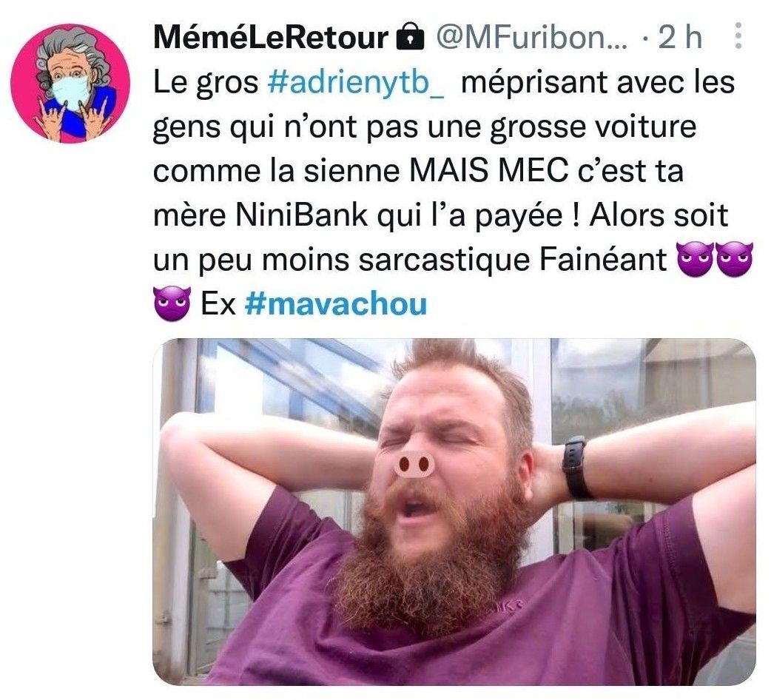Click the tweet text line with MAIS MEC
The height and width of the screenshot is (700, 771).
coord(419,171)
